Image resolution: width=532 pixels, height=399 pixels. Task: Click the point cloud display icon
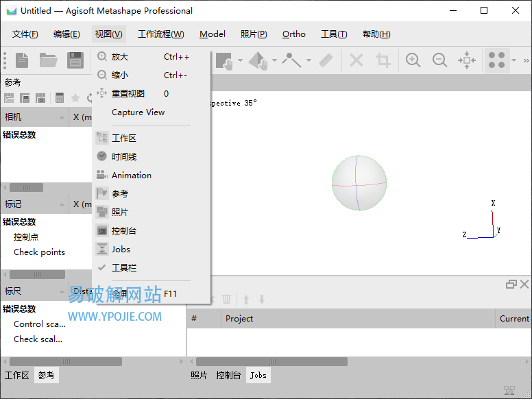click(497, 61)
